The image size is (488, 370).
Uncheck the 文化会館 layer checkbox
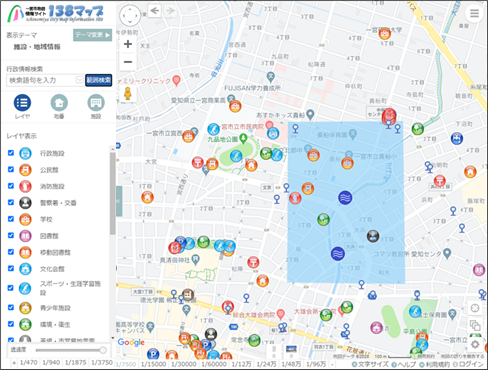[11, 268]
